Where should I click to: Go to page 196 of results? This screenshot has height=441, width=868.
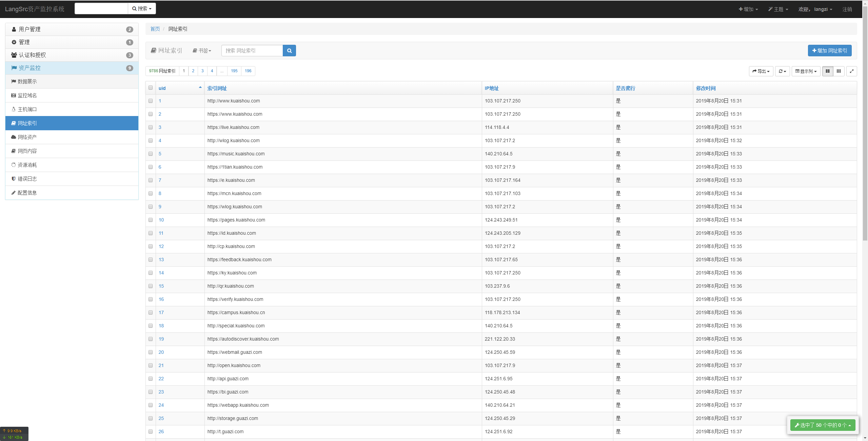click(248, 71)
